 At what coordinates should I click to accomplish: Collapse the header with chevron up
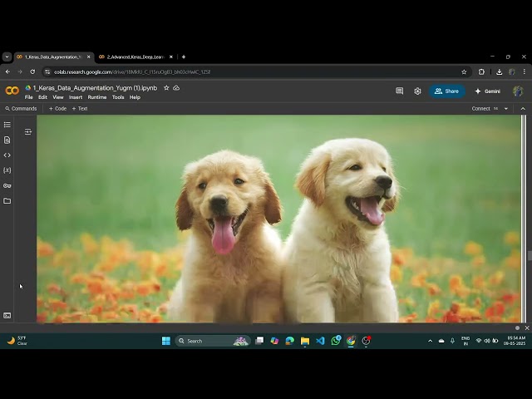(x=523, y=109)
